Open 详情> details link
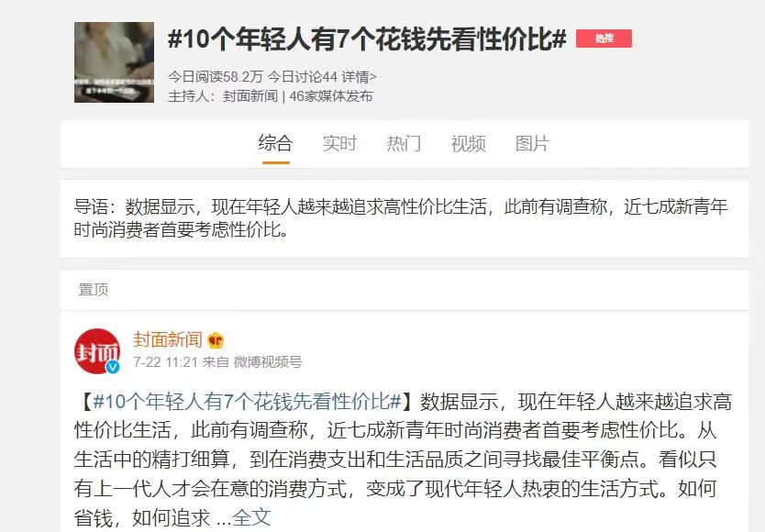 coord(359,77)
